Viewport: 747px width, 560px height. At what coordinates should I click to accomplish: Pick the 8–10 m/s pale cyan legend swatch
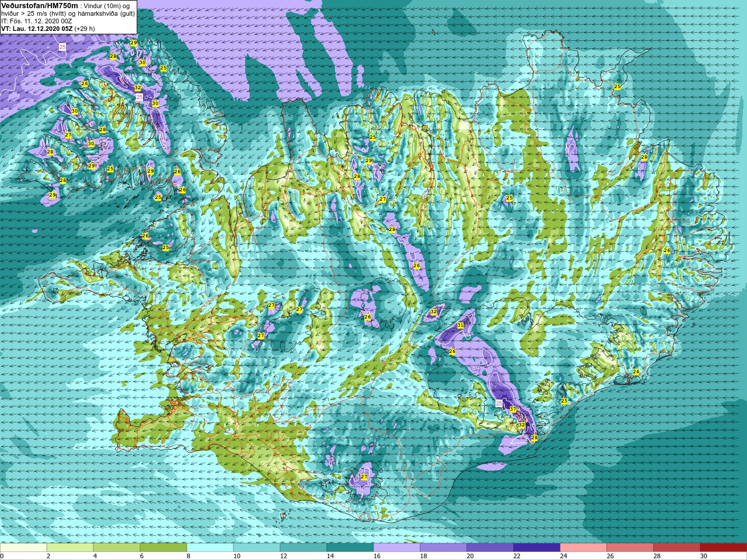pyautogui.click(x=210, y=547)
